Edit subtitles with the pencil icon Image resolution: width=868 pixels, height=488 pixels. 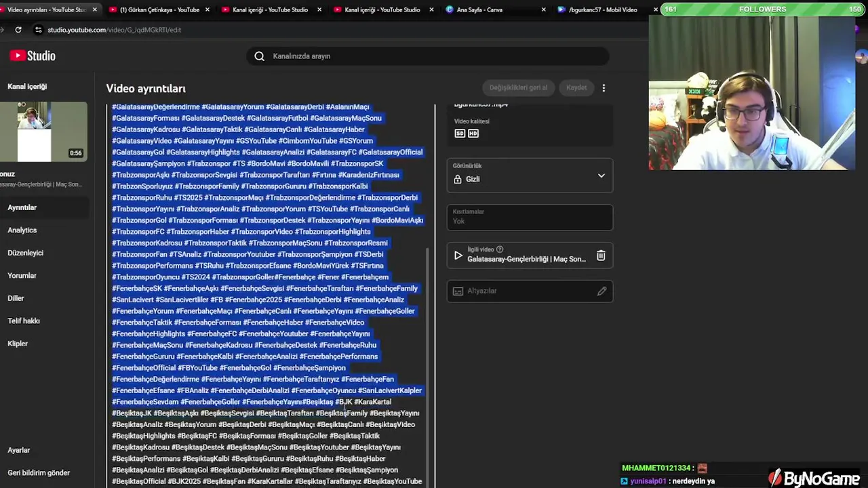pyautogui.click(x=601, y=291)
